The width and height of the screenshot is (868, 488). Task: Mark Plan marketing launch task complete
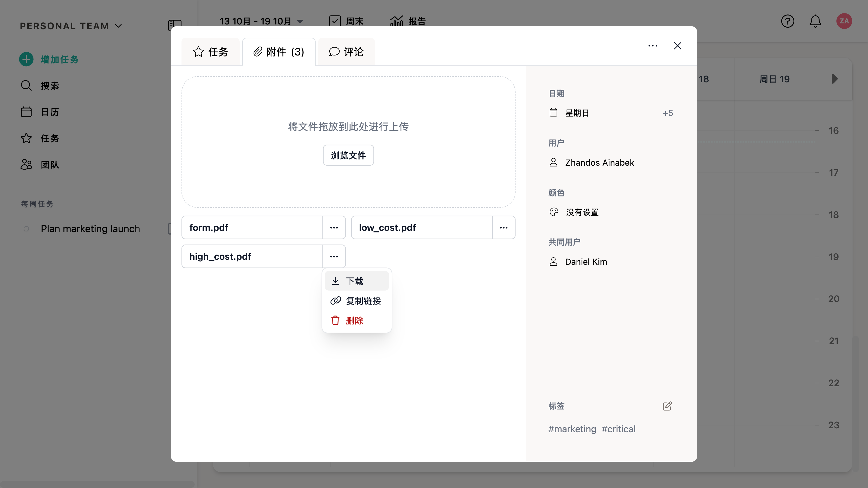pyautogui.click(x=26, y=229)
